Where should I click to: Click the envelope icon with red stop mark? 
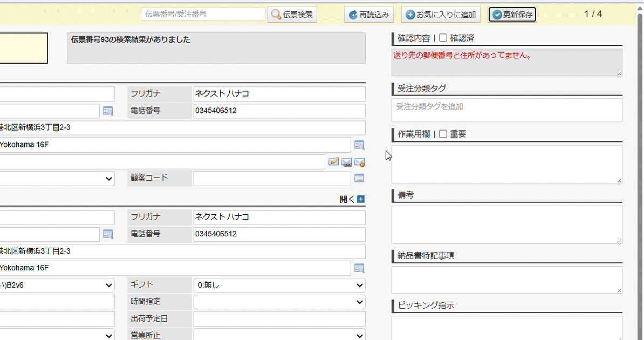[x=360, y=162]
